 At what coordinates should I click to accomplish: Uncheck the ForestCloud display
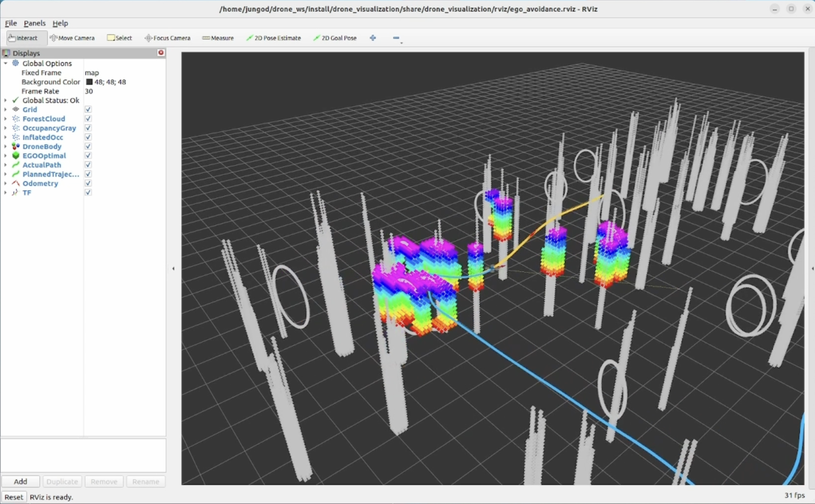[88, 119]
